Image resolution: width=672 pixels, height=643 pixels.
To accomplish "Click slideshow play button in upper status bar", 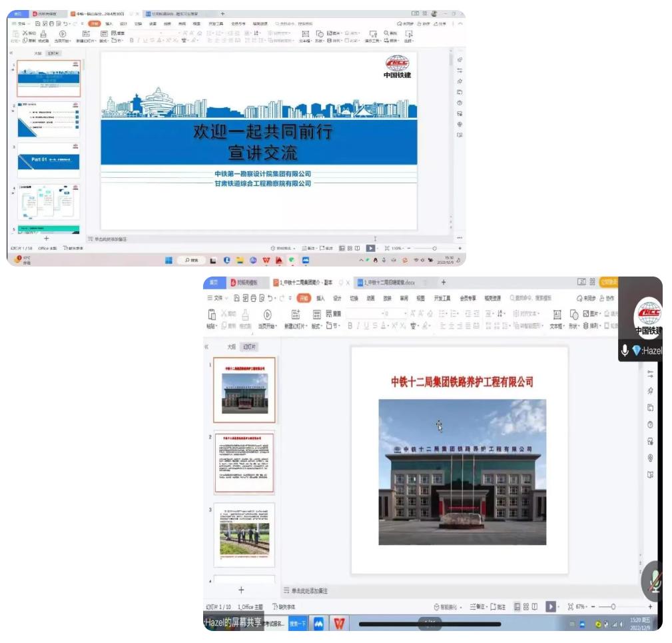I will coord(370,248).
